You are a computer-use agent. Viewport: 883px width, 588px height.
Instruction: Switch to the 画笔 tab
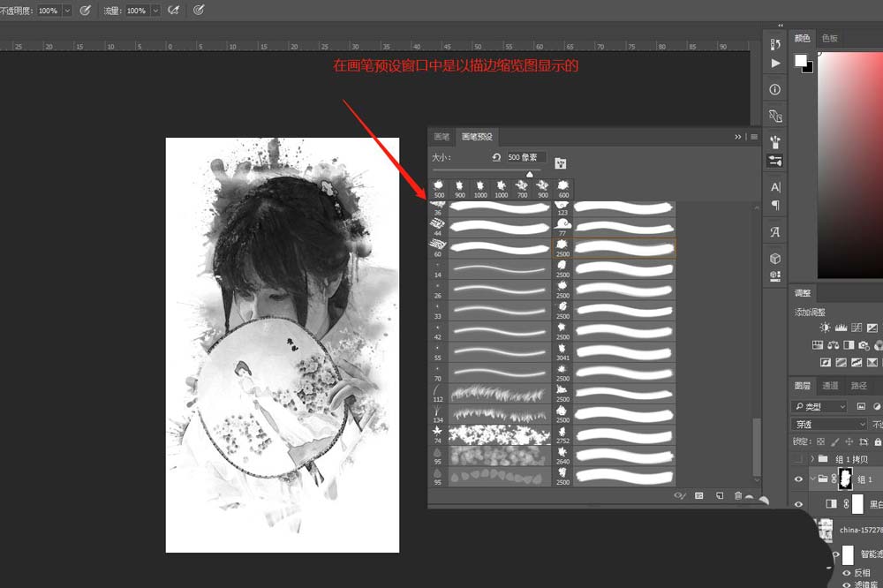click(441, 137)
